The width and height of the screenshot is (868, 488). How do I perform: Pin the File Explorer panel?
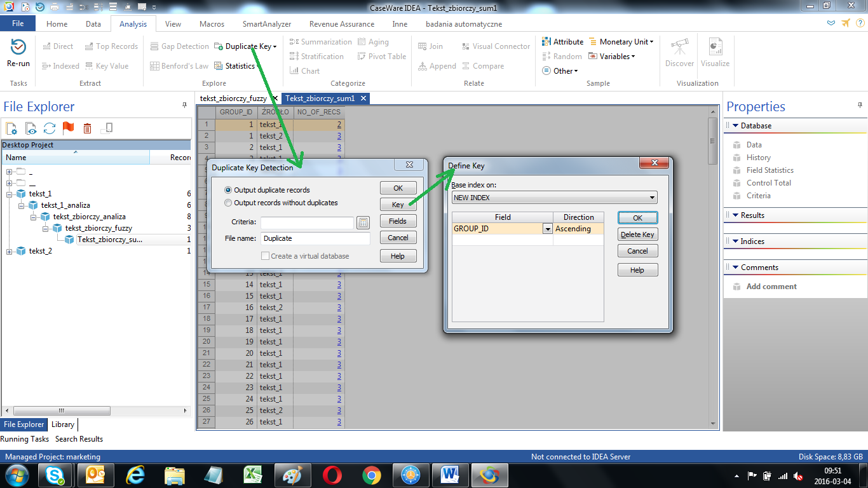click(x=185, y=105)
